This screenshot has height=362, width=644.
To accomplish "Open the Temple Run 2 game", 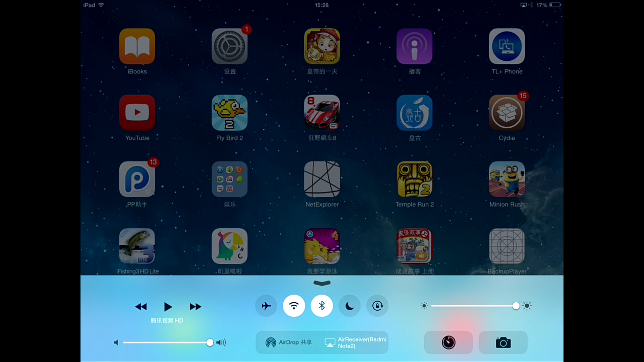I will [x=414, y=180].
